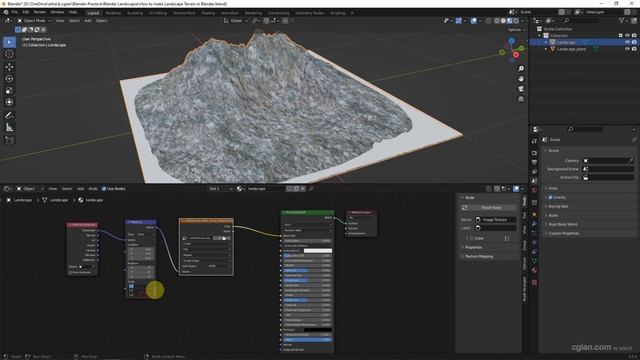The height and width of the screenshot is (360, 640).
Task: Toggle Collection visibility eye icon
Action: (627, 36)
